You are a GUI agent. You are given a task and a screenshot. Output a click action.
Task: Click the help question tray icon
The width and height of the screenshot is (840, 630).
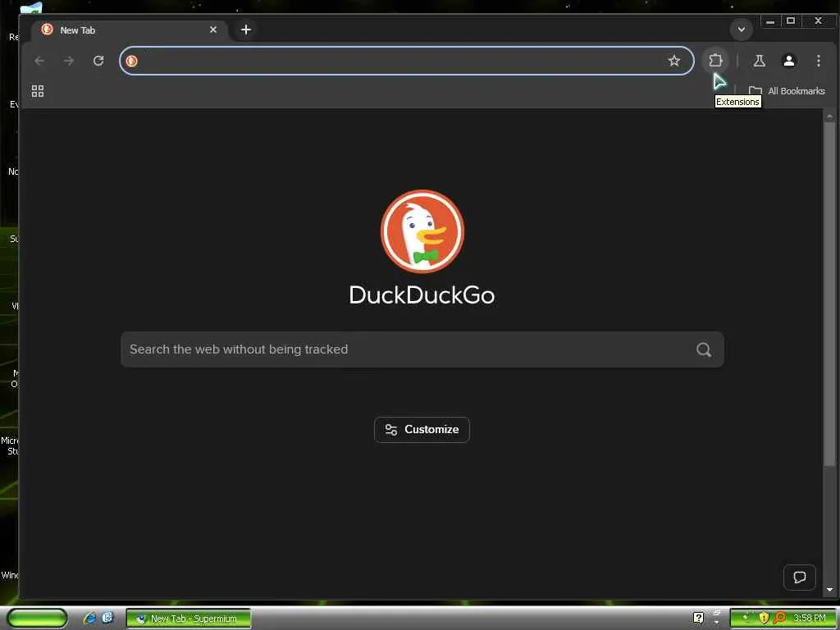pos(698,619)
